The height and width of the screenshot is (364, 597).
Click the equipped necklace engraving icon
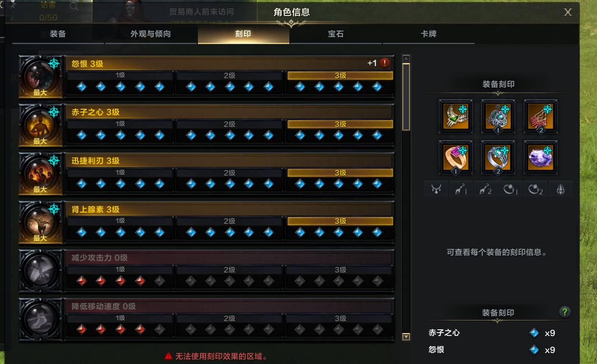(x=455, y=116)
